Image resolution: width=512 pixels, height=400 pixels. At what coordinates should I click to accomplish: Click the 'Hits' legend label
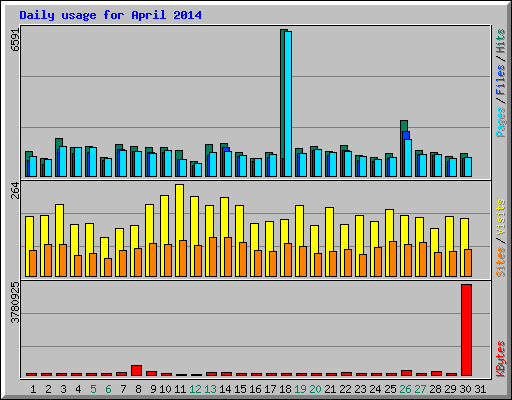501,41
